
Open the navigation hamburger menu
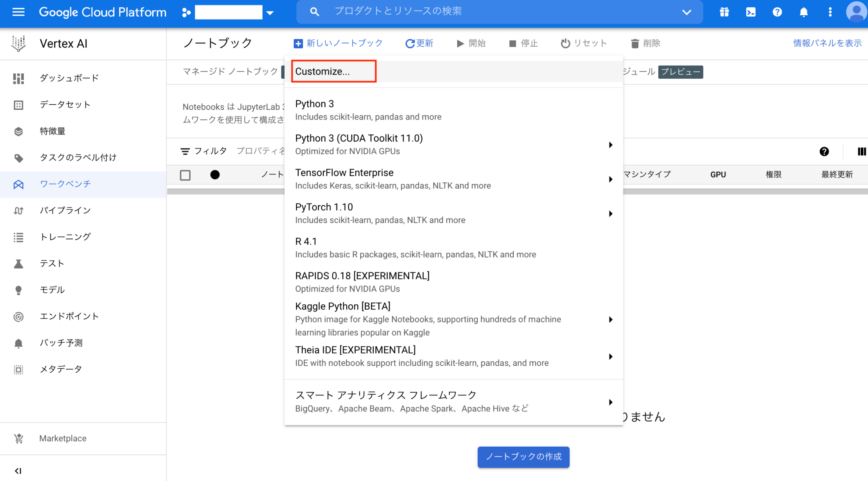pyautogui.click(x=18, y=12)
